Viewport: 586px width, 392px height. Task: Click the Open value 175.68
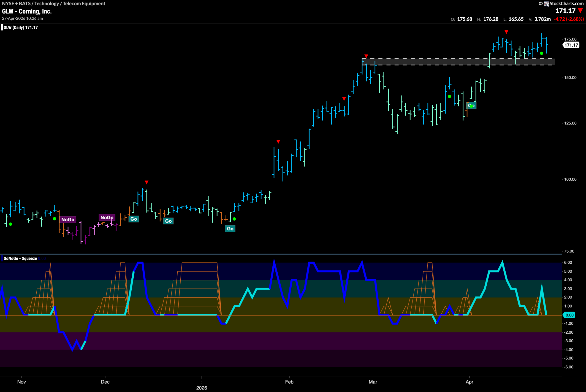click(x=464, y=19)
